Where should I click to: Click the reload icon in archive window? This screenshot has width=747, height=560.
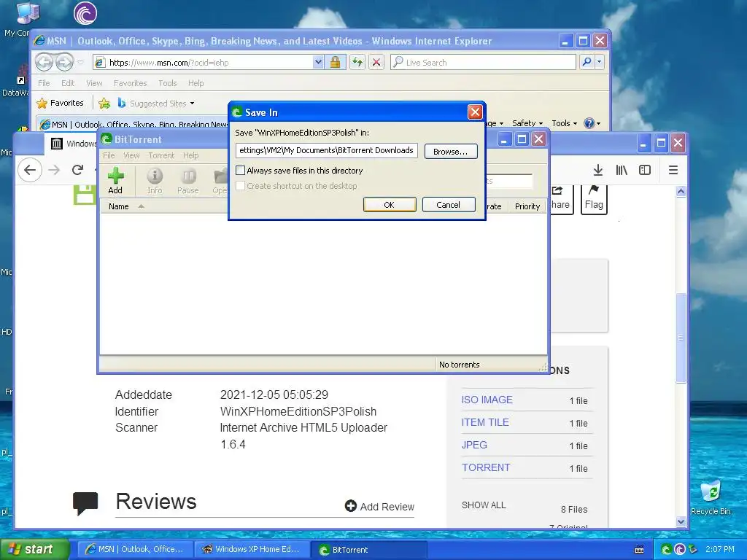(77, 170)
